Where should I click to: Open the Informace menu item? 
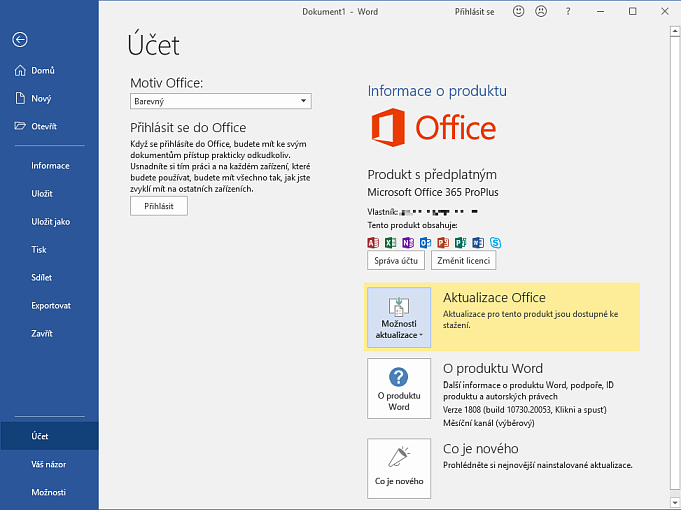coord(50,166)
